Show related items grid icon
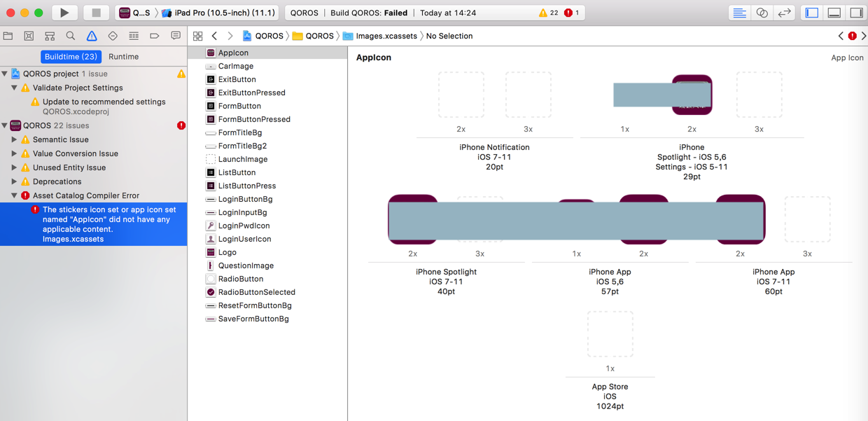Screen dimensions: 868x421 pyautogui.click(x=198, y=36)
